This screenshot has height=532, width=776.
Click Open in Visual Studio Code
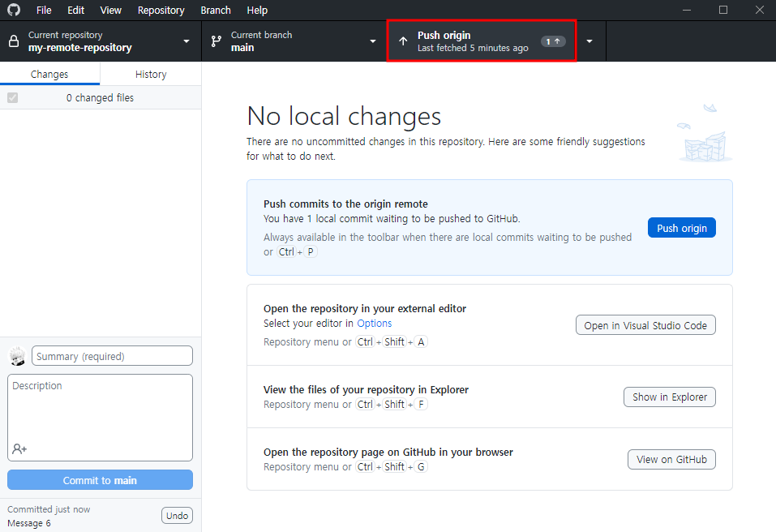645,325
